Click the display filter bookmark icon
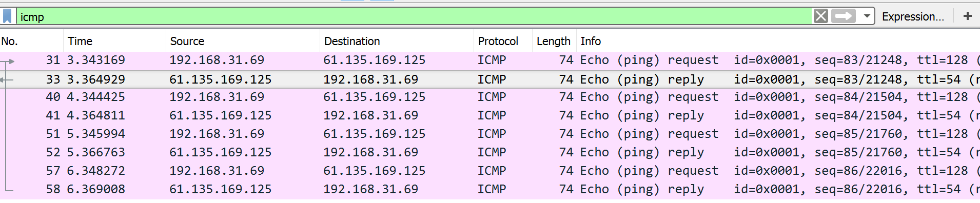Screen dimensions: 980x203 7,16
